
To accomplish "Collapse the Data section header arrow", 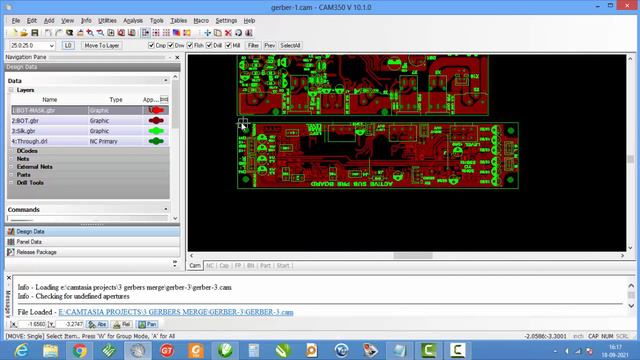I will [165, 80].
